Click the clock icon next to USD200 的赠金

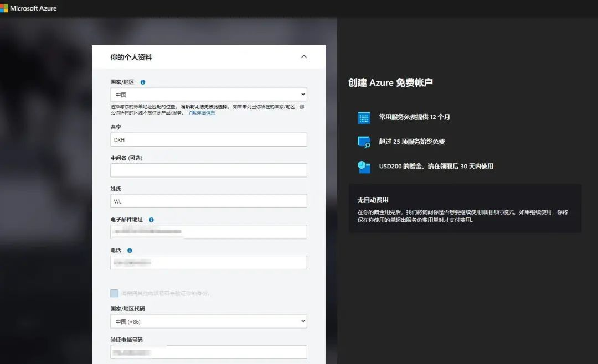364,167
